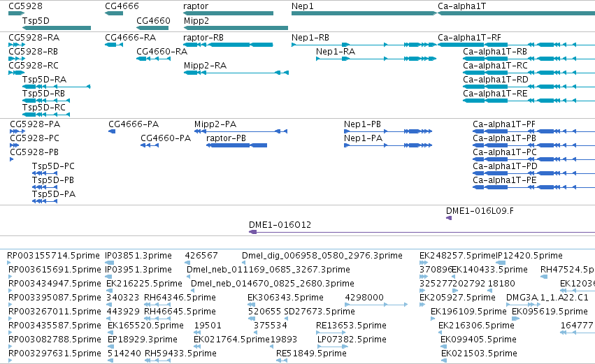The image size is (595, 364).
Task: Select the raptor gene bar
Action: [228, 13]
